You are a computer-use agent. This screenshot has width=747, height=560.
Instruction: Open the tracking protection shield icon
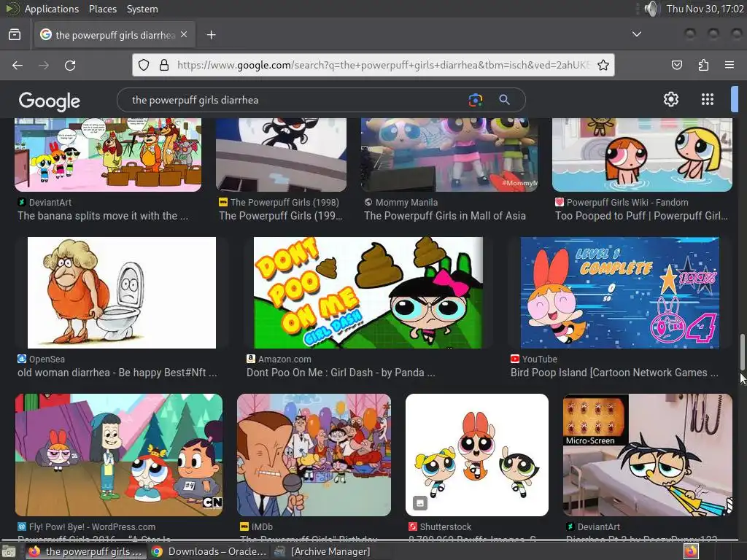click(x=144, y=65)
